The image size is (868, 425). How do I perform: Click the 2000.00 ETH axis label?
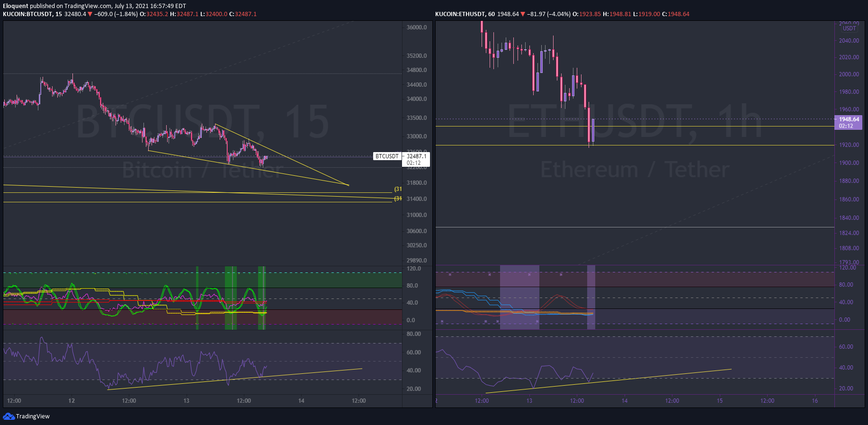pyautogui.click(x=849, y=74)
